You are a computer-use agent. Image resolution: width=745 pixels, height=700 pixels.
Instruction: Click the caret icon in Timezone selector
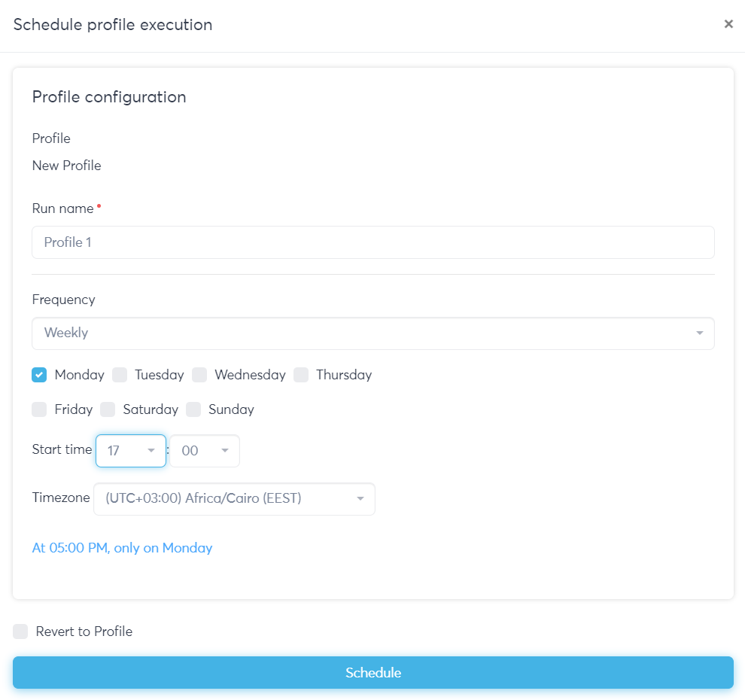coord(360,499)
